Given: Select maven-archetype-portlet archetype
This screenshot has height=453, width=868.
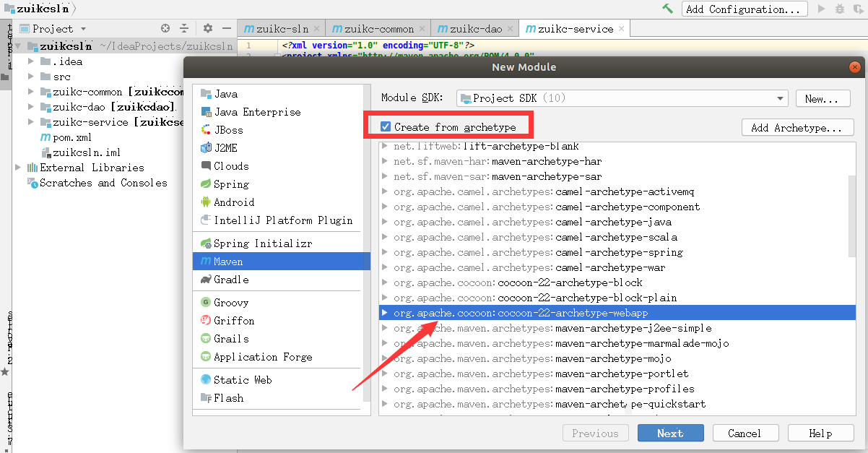Looking at the screenshot, I should click(617, 374).
